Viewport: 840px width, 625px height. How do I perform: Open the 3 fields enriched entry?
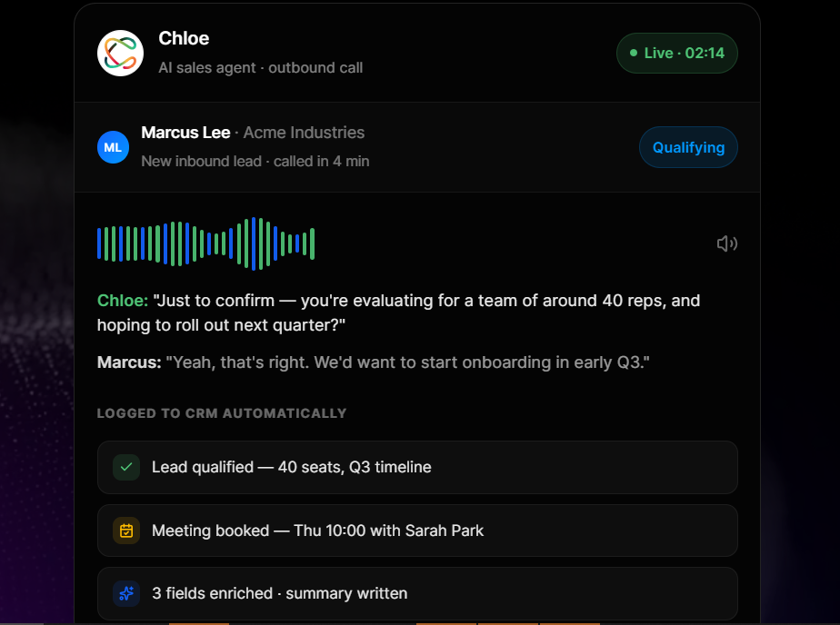pyautogui.click(x=417, y=593)
